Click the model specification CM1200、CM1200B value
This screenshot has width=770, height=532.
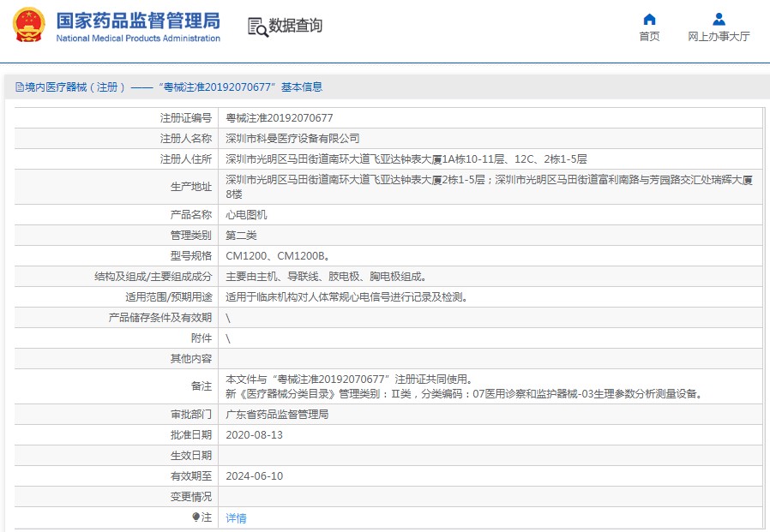tap(277, 256)
